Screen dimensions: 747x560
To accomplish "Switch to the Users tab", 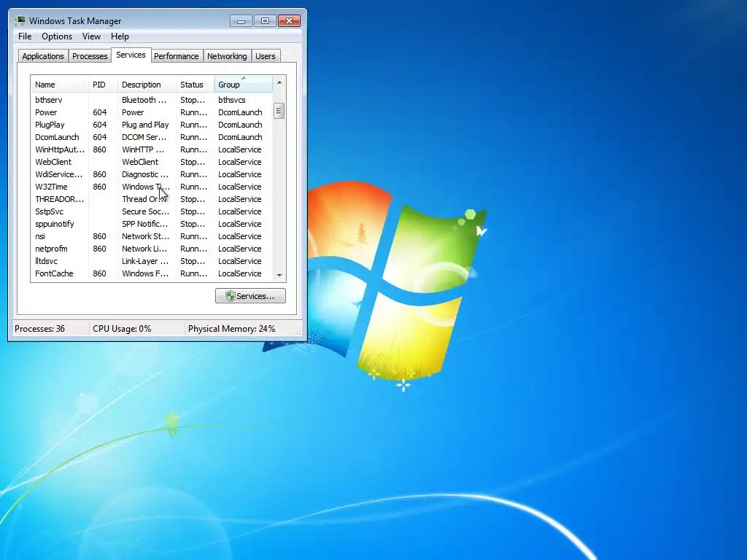I will tap(266, 56).
